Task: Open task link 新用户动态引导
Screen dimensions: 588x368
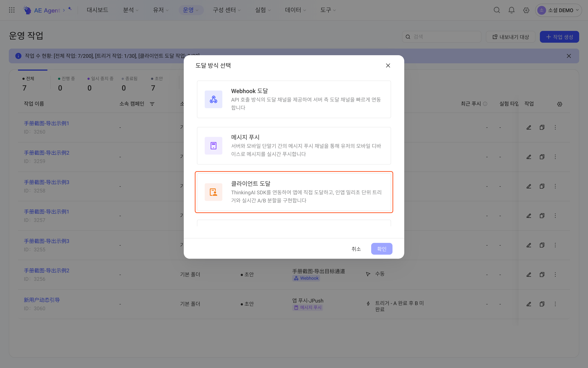Action: click(x=42, y=300)
